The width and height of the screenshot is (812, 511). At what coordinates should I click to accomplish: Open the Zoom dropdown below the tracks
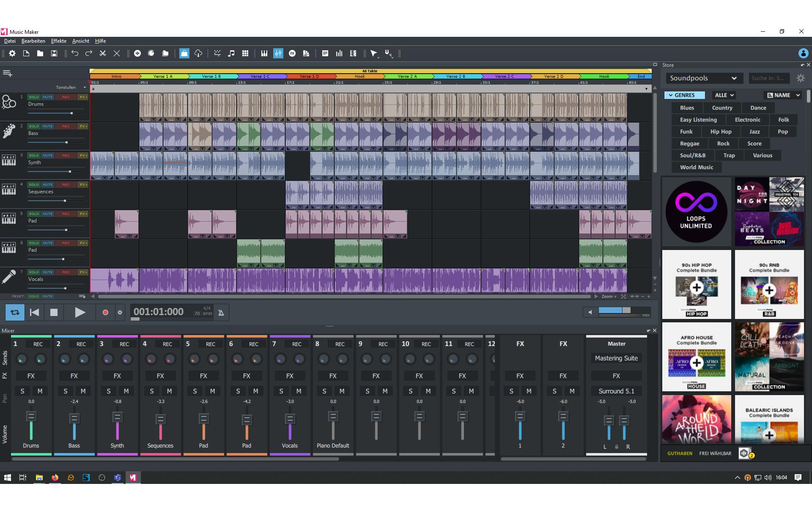609,297
